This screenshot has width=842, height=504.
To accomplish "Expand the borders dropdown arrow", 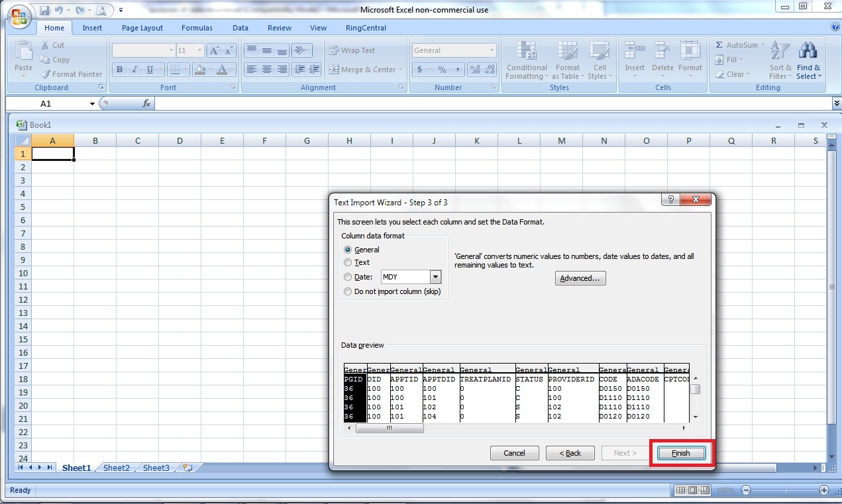I will click(187, 70).
